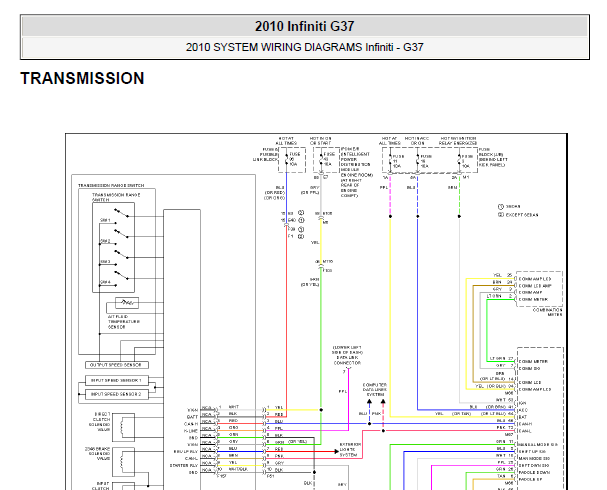607x490 pixels.
Task: Click the OUTPUT SPEED SENSOR box
Action: 117,365
